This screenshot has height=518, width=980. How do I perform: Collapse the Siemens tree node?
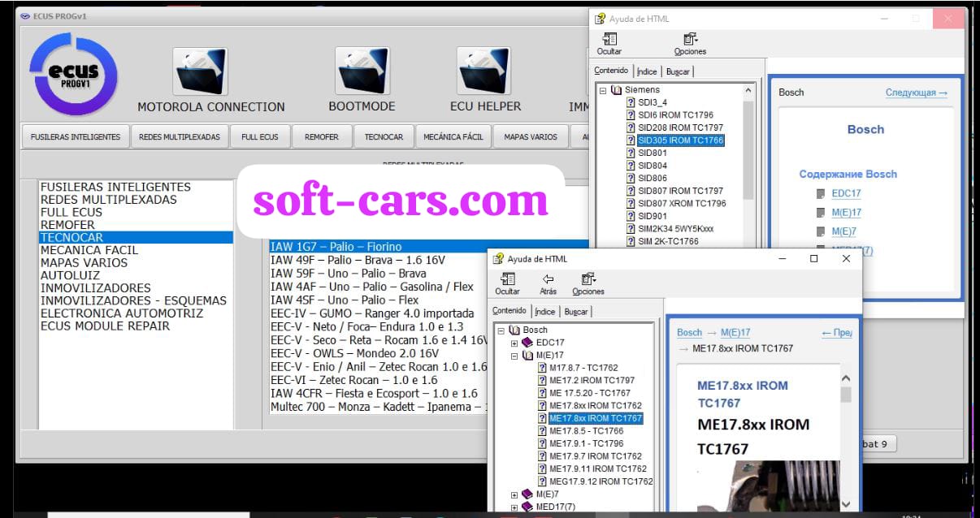603,90
